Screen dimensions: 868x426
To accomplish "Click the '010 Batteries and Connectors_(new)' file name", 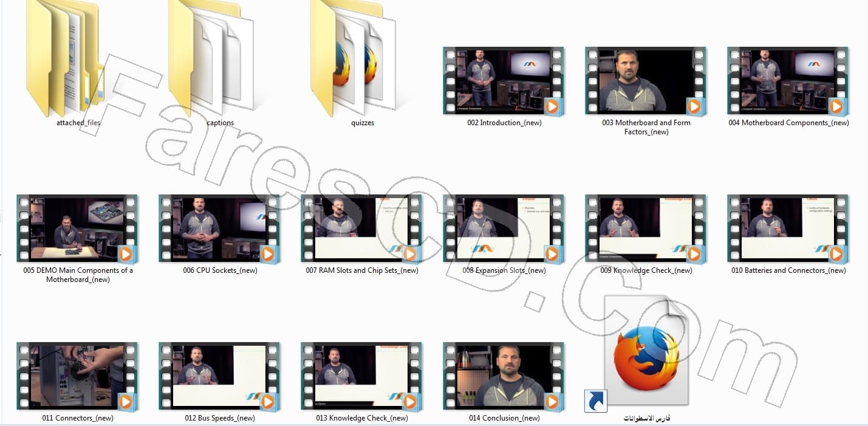I will point(788,270).
